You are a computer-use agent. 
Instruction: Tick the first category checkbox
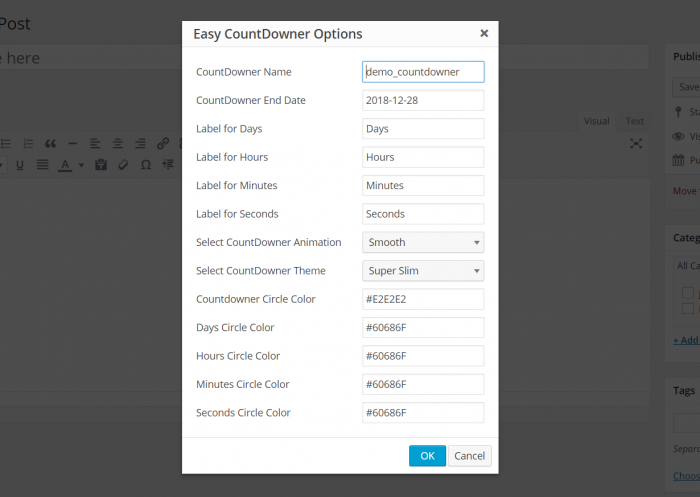pos(688,293)
